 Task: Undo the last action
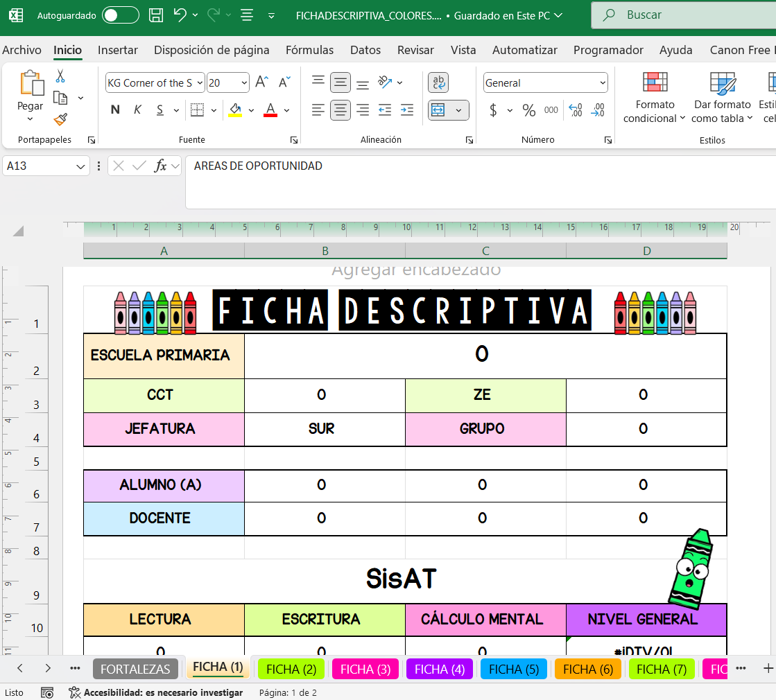tap(180, 15)
